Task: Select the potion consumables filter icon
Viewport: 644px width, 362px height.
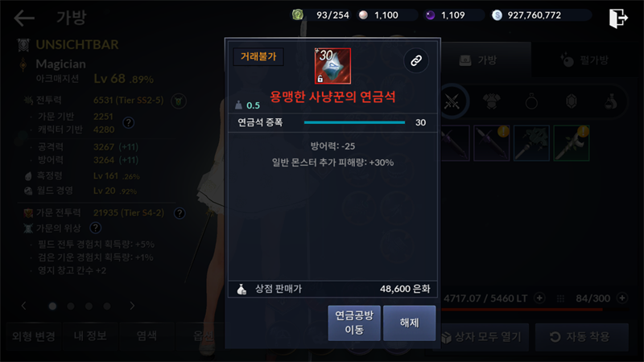Action: (611, 101)
